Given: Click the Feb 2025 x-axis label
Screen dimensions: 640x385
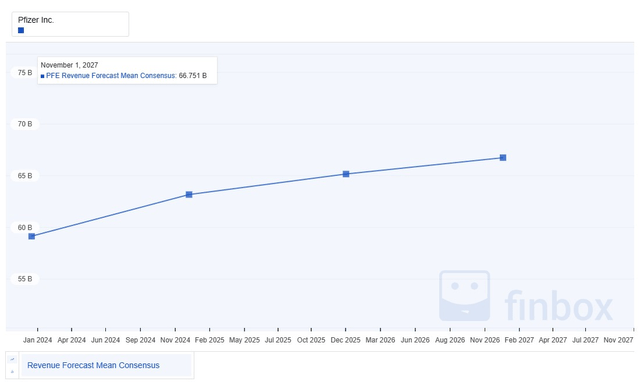Looking at the screenshot, I should 209,340.
